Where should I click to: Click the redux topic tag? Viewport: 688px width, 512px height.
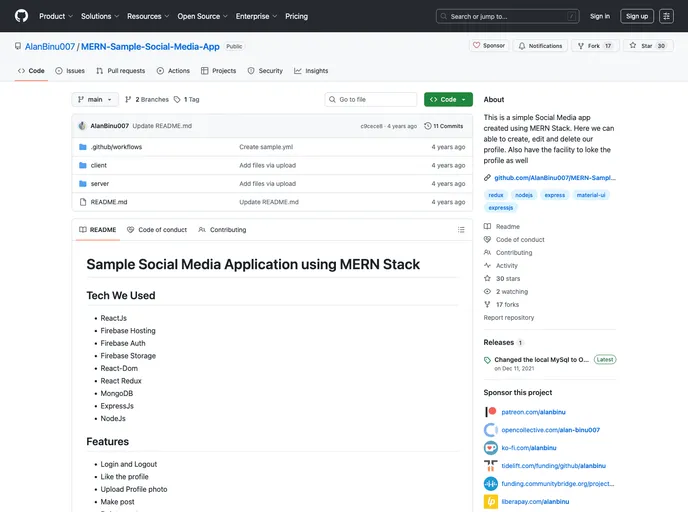tap(496, 195)
